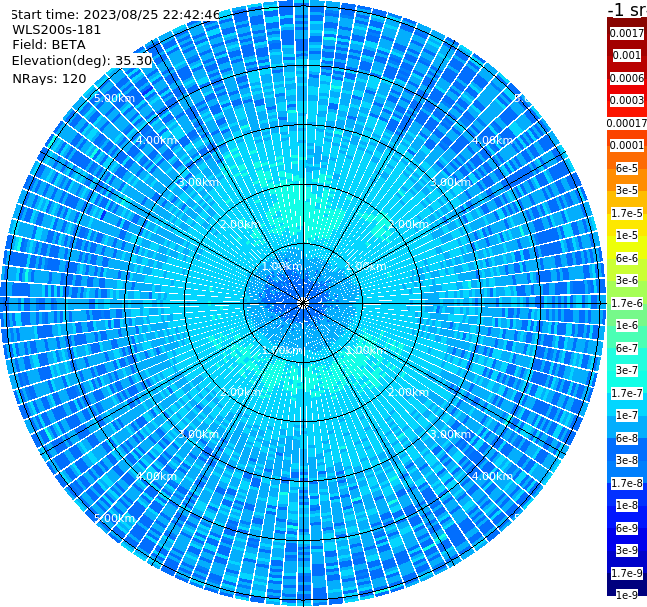Viewport: 647px width, 607px height.
Task: Select the 3e-9 dark blue label
Action: tap(627, 550)
